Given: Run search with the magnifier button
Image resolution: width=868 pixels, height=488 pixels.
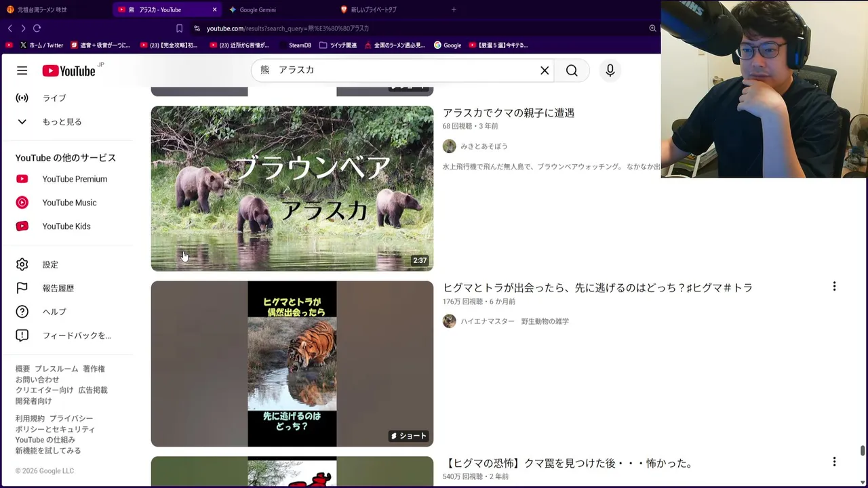Looking at the screenshot, I should pyautogui.click(x=572, y=70).
